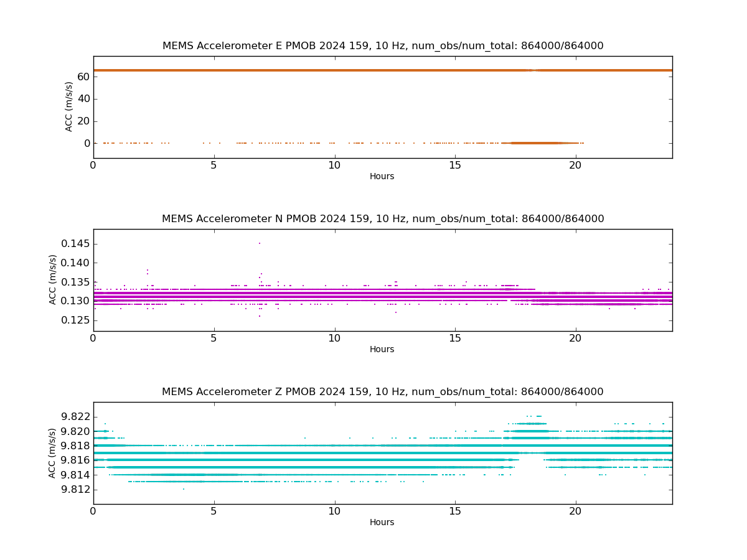Screen dimensions: 747x560
Task: Click the 20 tick on E plot y-axis
Action: tap(83, 121)
